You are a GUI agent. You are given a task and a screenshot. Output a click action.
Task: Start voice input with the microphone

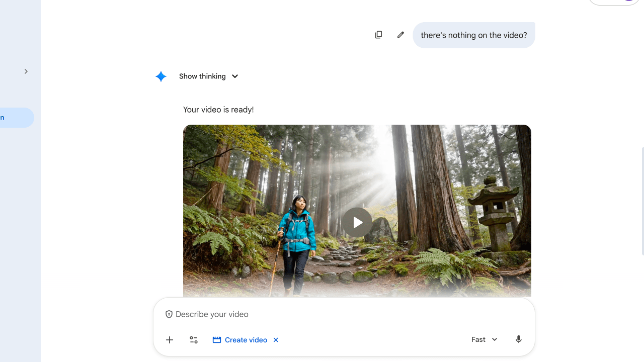[518, 339]
